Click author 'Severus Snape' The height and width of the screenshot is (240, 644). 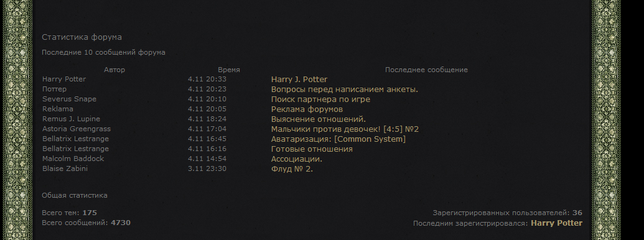(70, 99)
